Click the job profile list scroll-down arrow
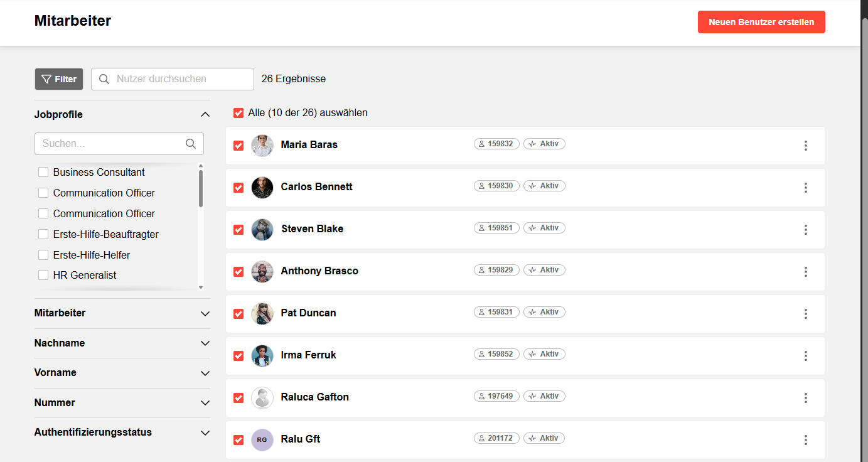Screen dimensions: 868x462 pos(201,287)
